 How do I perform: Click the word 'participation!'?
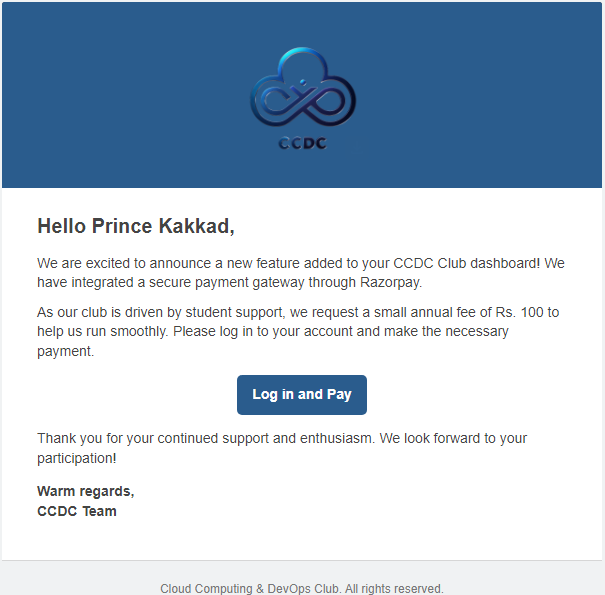76,458
